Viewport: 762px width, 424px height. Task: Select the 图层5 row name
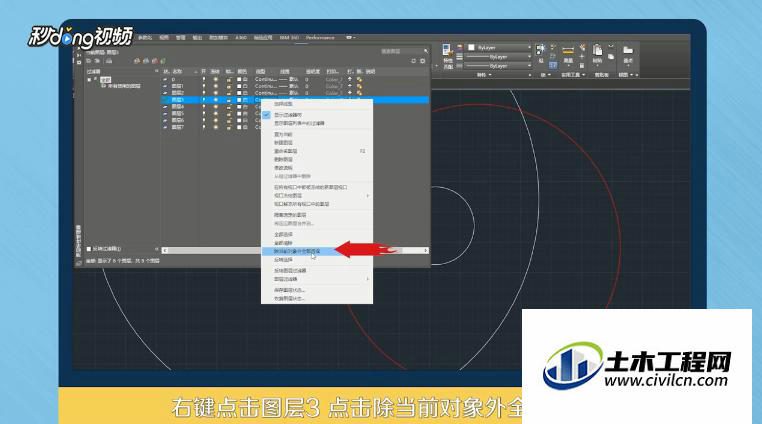tap(177, 113)
